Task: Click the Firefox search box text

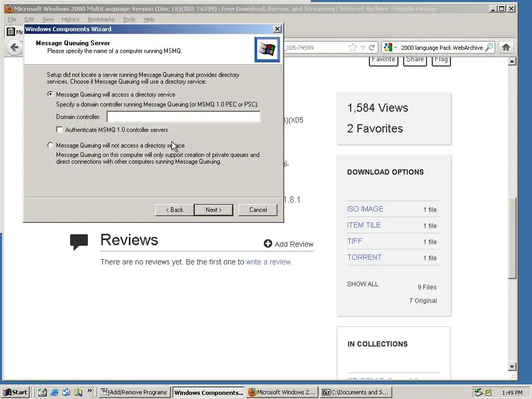Action: [x=442, y=48]
